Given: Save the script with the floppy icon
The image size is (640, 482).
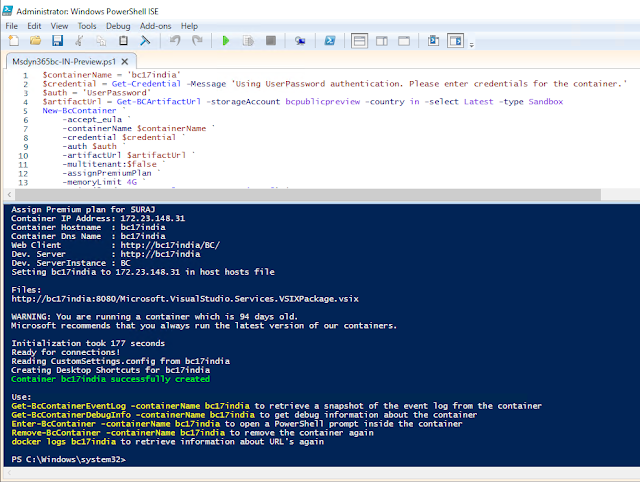Looking at the screenshot, I should [x=57, y=40].
